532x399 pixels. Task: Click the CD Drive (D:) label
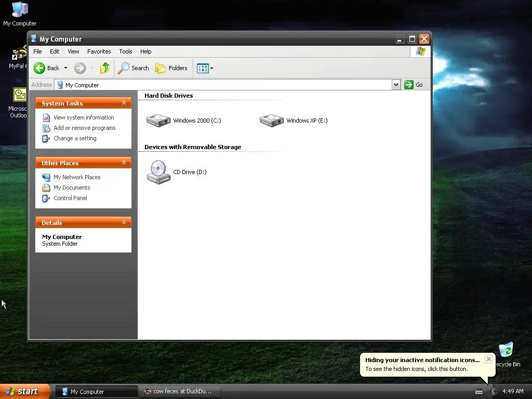click(x=190, y=172)
